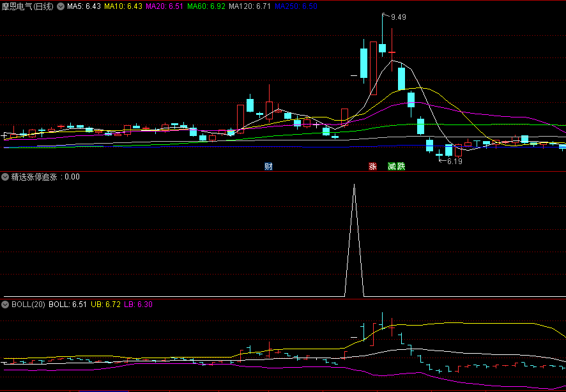Image resolution: width=566 pixels, height=392 pixels.
Task: Click the 6.19 low price label
Action: [455, 161]
